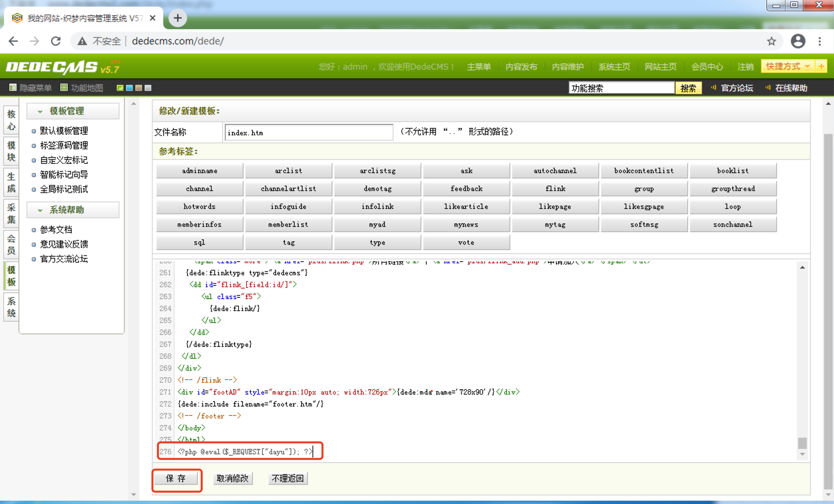834x504 pixels.
Task: Click the speaker icon beside 在线帮助
Action: (768, 88)
